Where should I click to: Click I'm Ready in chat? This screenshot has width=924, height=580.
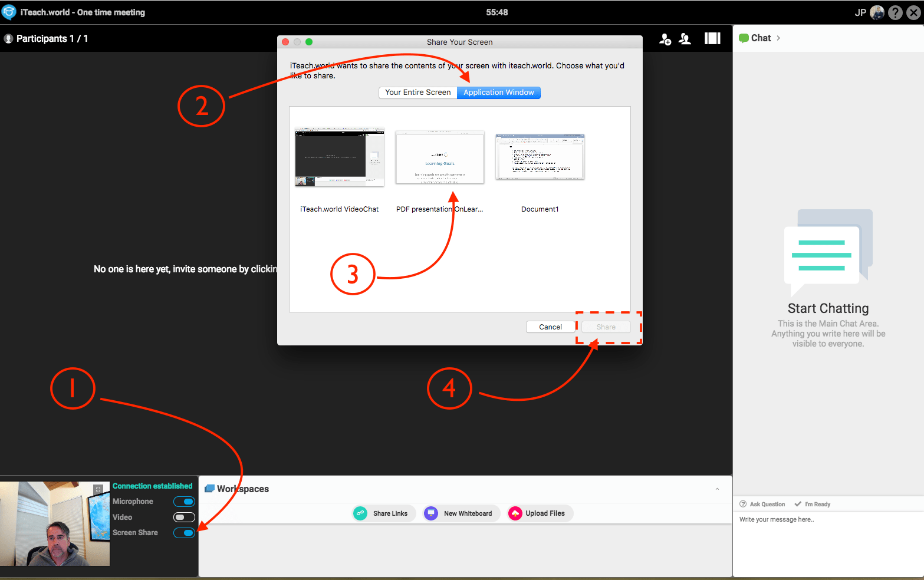pyautogui.click(x=813, y=505)
